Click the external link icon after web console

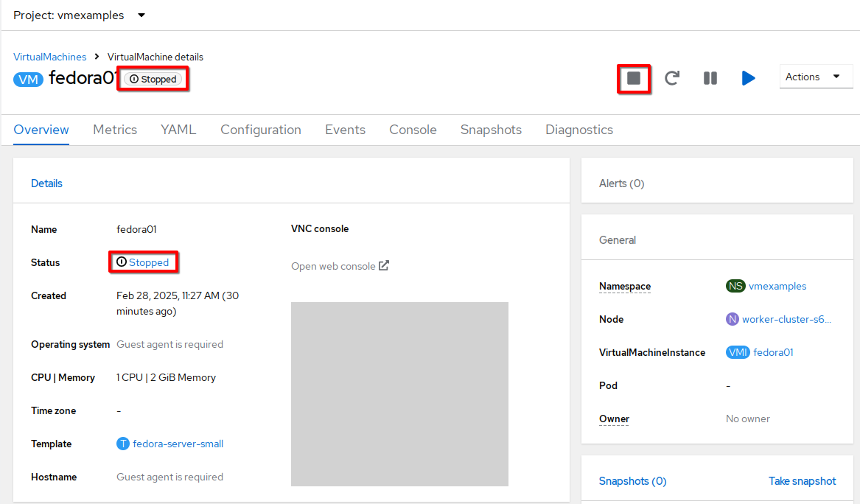384,265
